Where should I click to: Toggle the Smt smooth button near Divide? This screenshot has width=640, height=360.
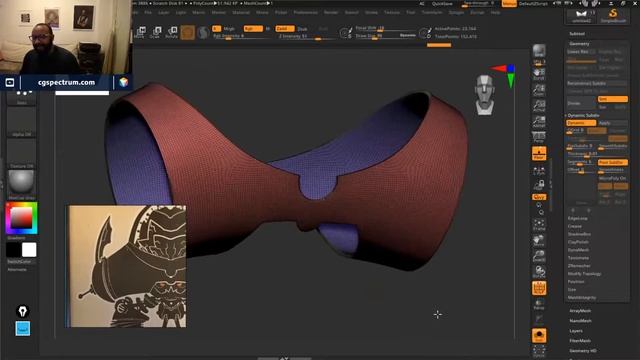pyautogui.click(x=613, y=99)
